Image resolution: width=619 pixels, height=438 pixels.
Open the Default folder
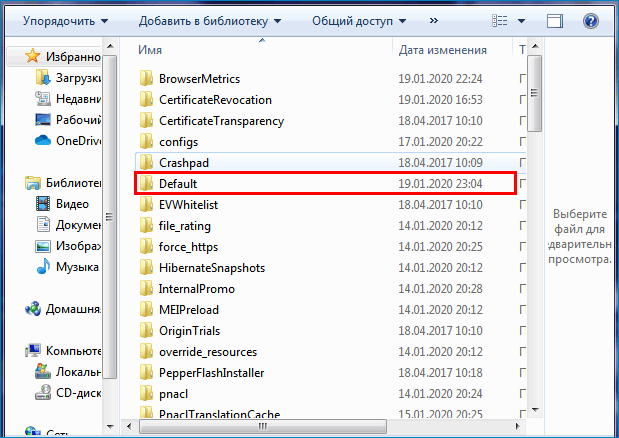coord(178,184)
